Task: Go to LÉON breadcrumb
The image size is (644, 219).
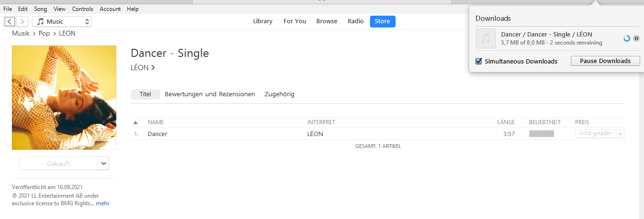Action: point(67,34)
